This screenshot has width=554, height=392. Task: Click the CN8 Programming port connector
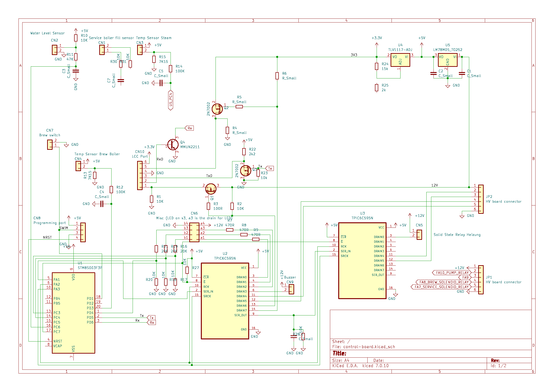click(x=83, y=232)
